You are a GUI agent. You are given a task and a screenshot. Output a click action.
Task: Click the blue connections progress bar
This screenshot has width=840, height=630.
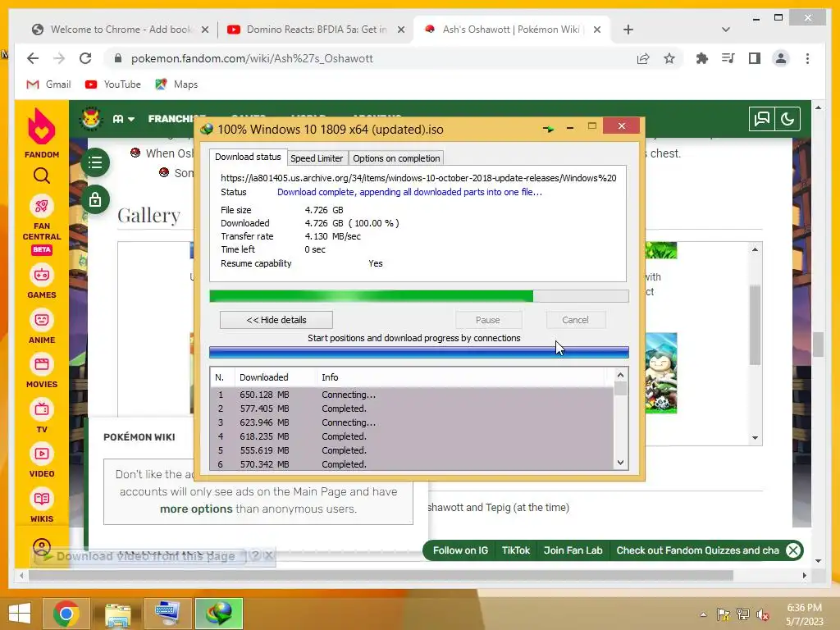coord(419,352)
